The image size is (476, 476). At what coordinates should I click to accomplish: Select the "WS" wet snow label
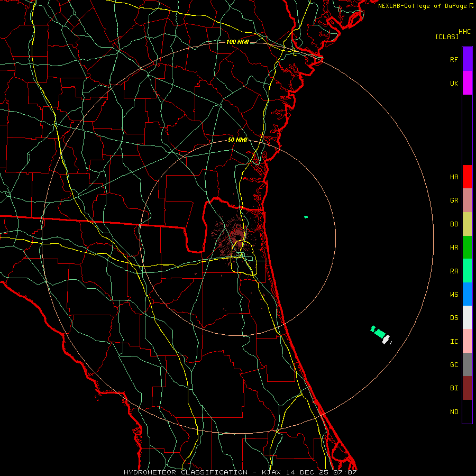[x=454, y=294]
